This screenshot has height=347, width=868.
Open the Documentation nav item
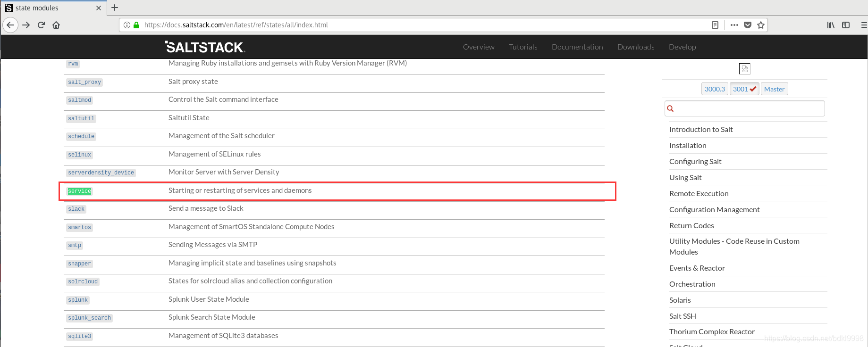[x=577, y=47]
